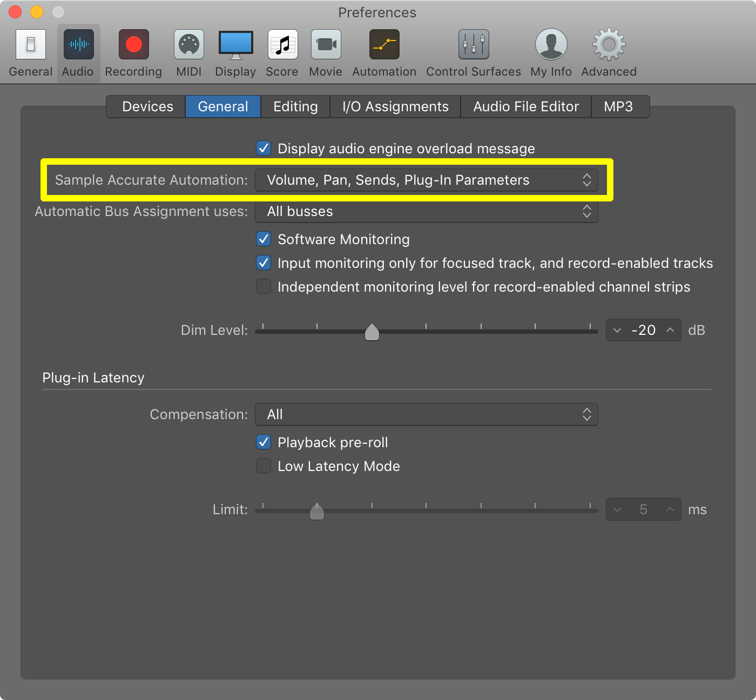This screenshot has width=756, height=700.
Task: Open the Plug-in Latency Compensation dropdown
Action: 426,415
